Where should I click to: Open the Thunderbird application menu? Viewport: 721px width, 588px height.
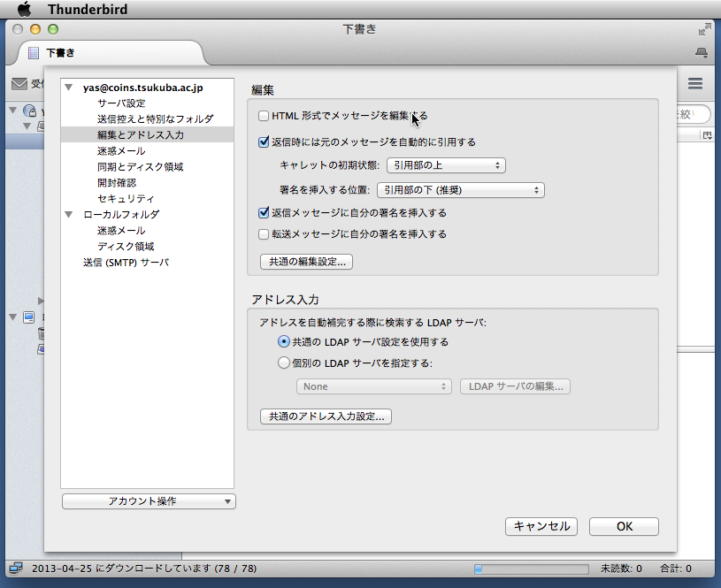click(x=88, y=9)
